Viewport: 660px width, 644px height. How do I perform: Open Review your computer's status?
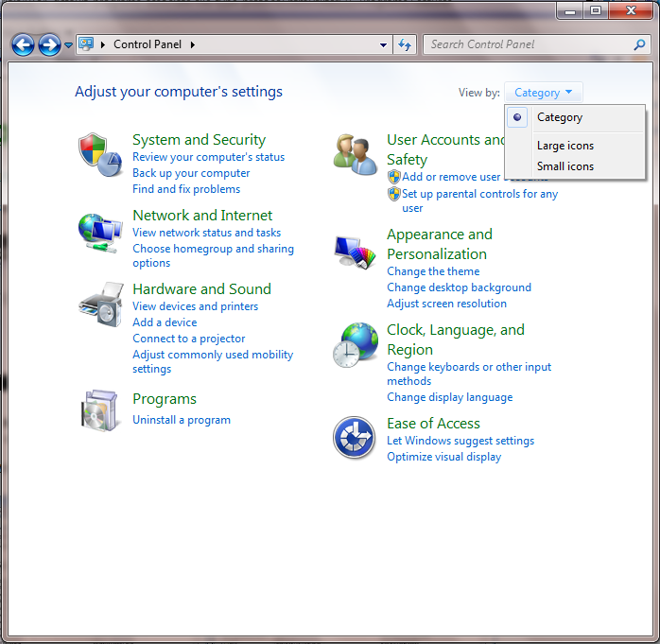click(208, 157)
